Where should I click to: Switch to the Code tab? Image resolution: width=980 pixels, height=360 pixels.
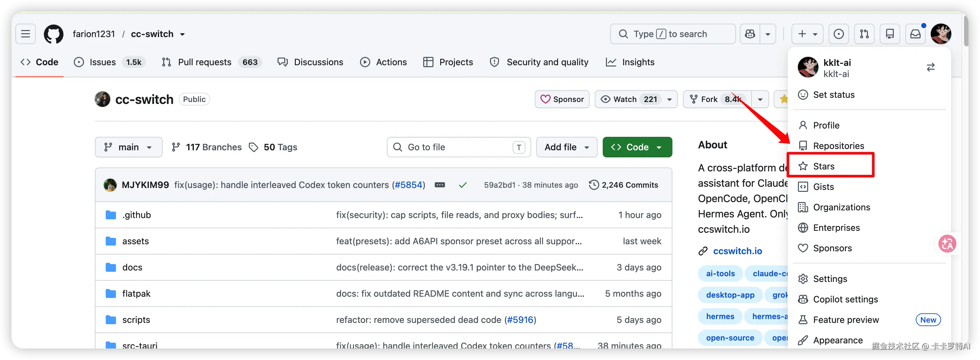pyautogui.click(x=39, y=62)
